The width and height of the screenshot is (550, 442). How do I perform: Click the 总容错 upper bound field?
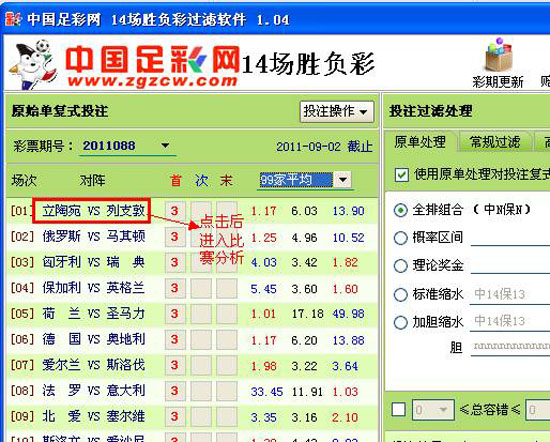coord(537,409)
